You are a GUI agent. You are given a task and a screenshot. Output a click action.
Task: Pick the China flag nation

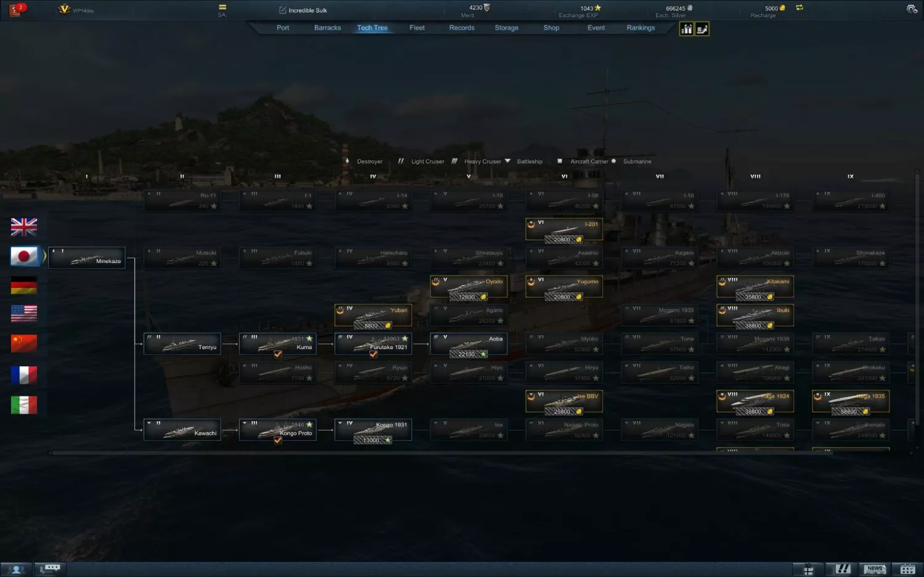tap(24, 343)
